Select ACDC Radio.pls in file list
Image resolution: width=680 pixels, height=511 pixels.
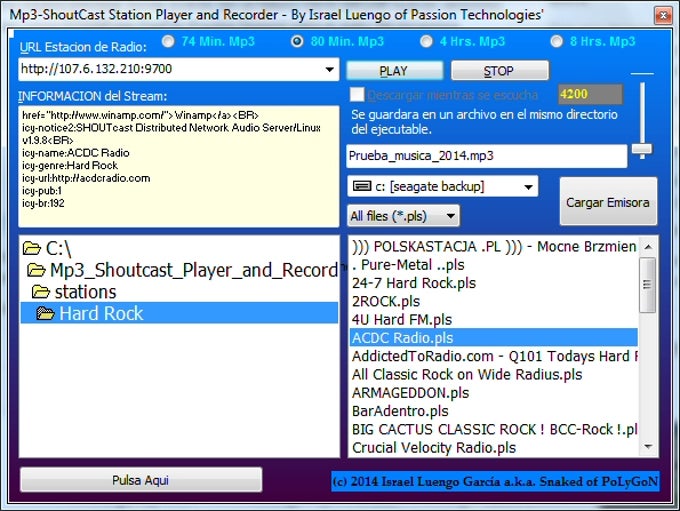click(x=494, y=337)
